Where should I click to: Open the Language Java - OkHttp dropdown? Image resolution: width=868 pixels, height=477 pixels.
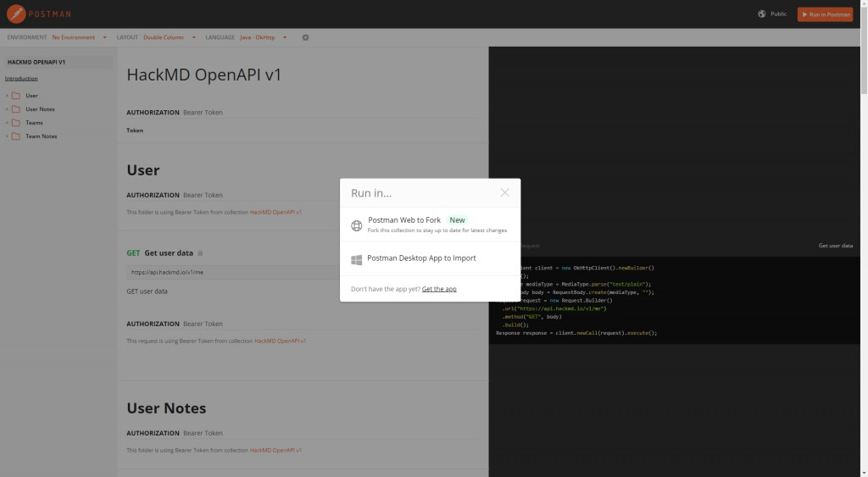coord(264,37)
